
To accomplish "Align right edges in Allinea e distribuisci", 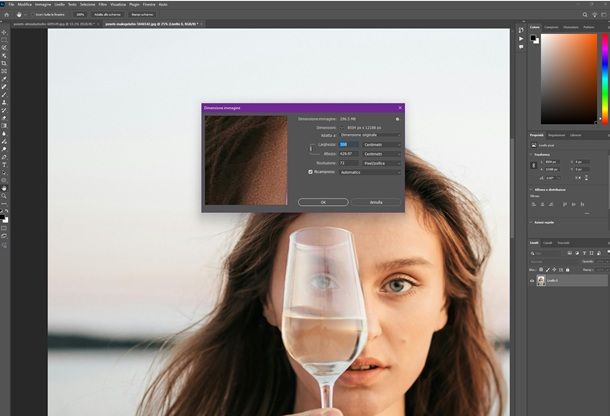I will (551, 204).
